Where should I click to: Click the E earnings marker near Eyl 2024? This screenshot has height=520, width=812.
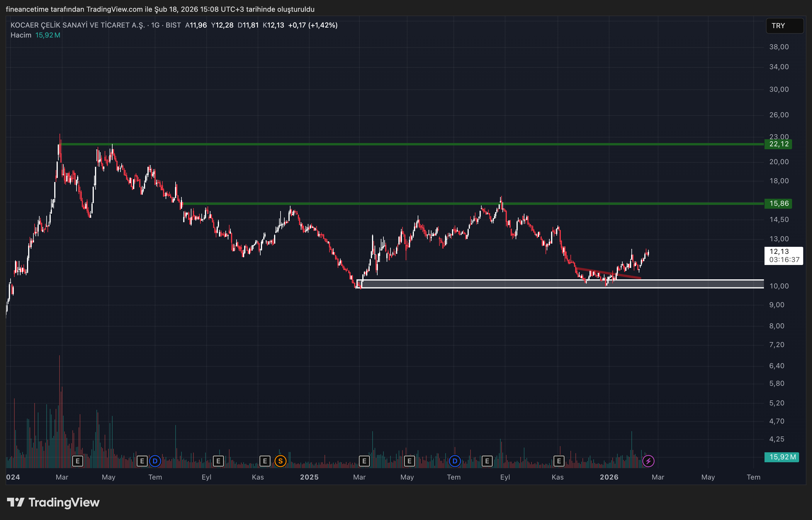pyautogui.click(x=218, y=461)
